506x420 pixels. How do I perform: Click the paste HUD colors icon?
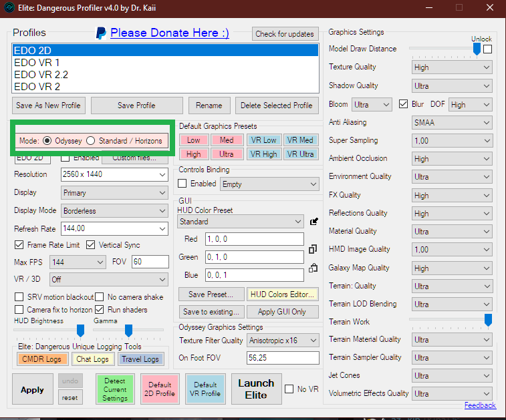click(313, 268)
